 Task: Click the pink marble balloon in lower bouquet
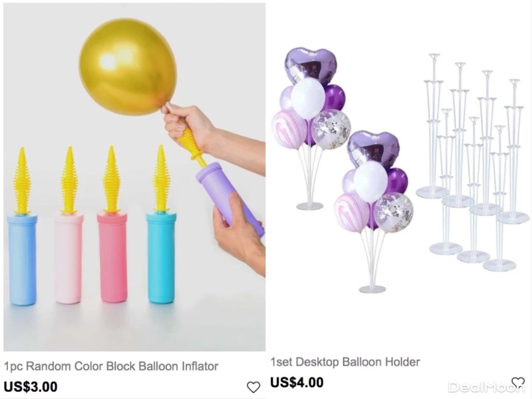pyautogui.click(x=352, y=213)
